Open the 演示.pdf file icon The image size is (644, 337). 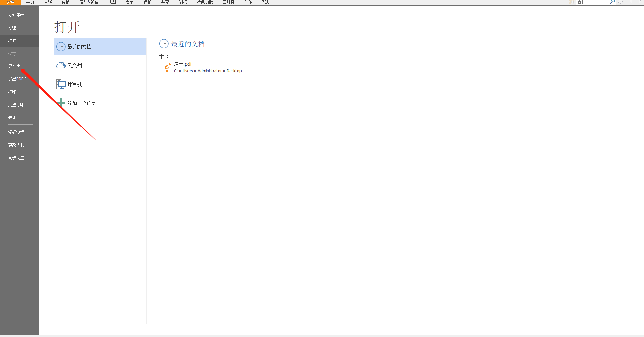click(x=167, y=68)
